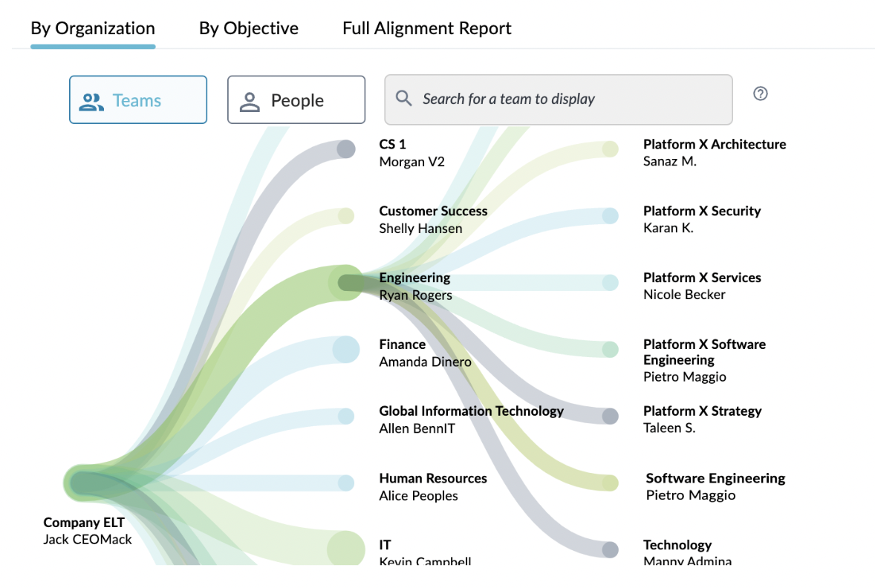This screenshot has width=875, height=588.
Task: Focus the team search field
Action: 558,99
